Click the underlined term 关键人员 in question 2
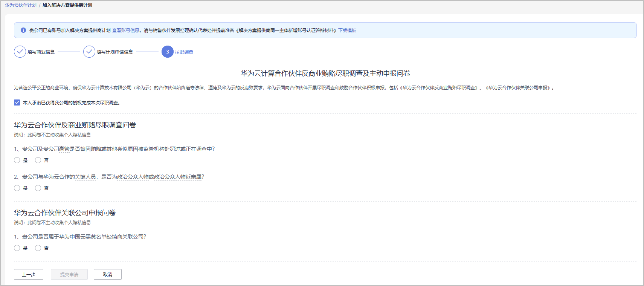 85,177
